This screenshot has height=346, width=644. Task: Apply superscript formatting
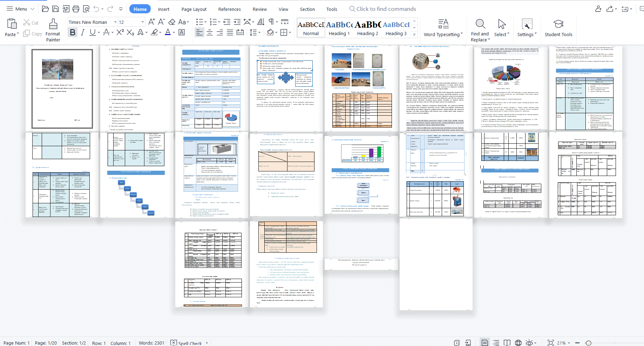pos(120,32)
